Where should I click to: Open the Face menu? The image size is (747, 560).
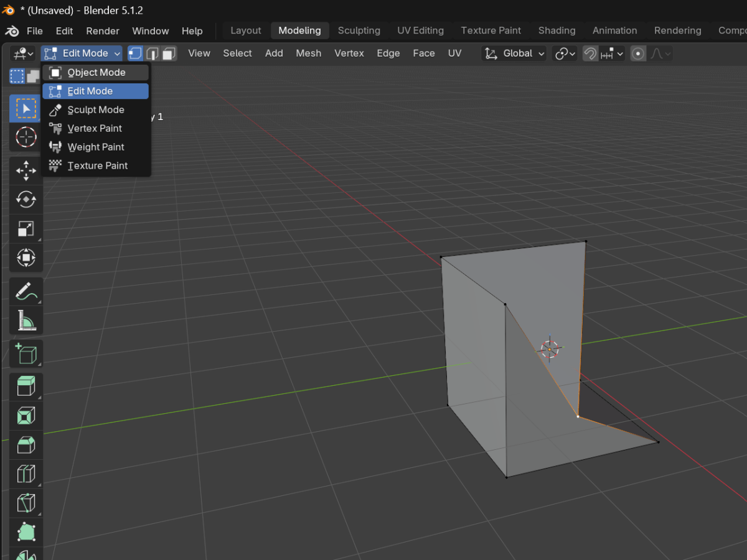click(x=423, y=54)
